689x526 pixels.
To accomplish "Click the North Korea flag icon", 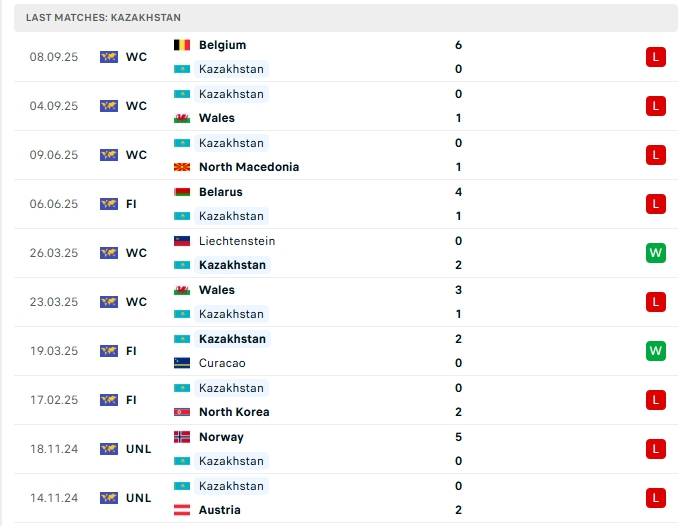I will 182,412.
